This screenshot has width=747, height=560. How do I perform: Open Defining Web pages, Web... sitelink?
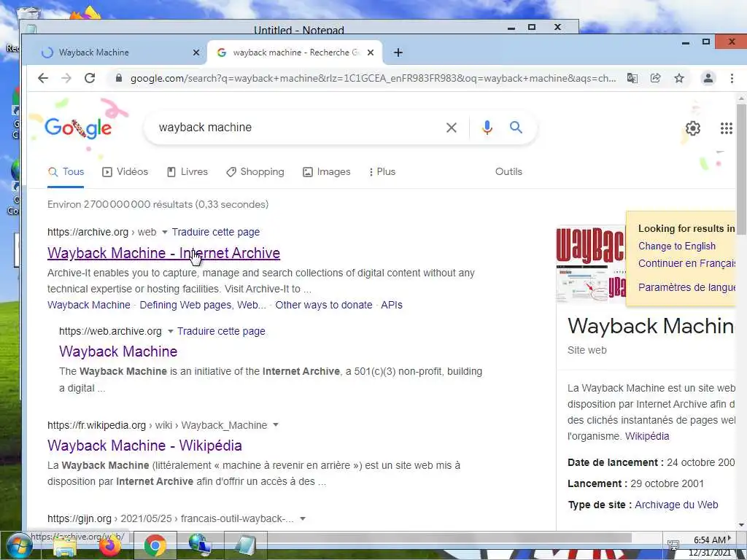click(x=203, y=305)
